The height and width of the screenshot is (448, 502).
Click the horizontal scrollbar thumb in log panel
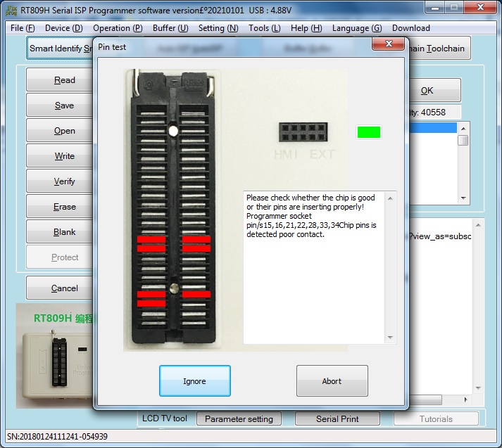[x=426, y=399]
